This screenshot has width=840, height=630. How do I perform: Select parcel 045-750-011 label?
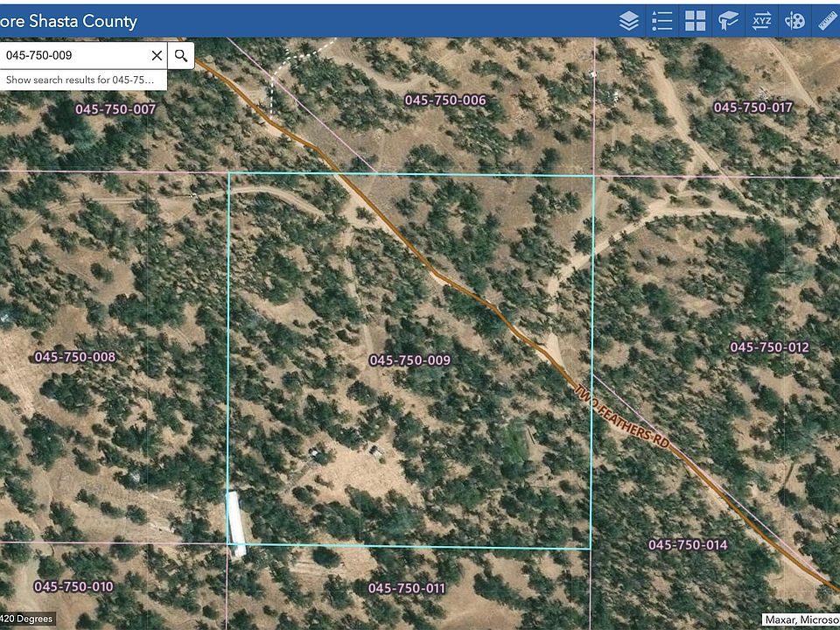pos(407,588)
